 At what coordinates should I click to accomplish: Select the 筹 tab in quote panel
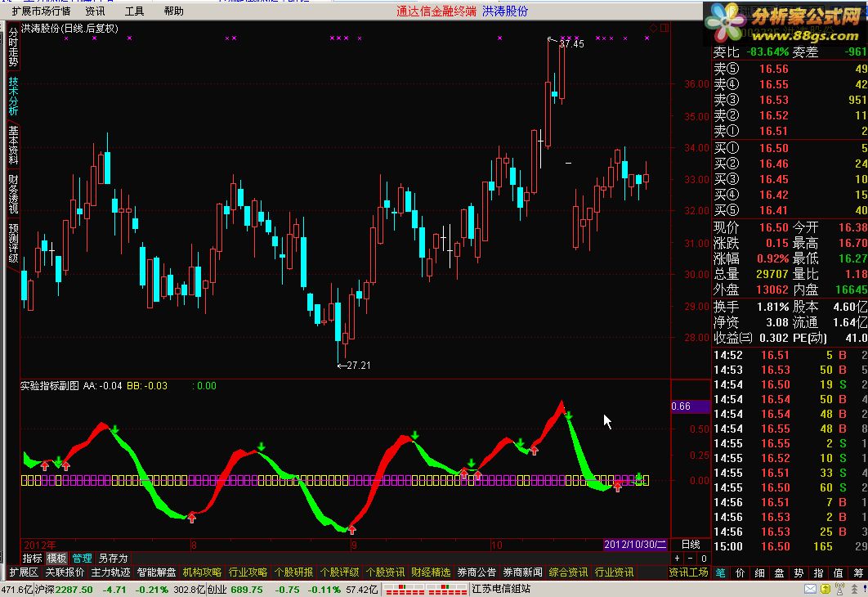858,573
